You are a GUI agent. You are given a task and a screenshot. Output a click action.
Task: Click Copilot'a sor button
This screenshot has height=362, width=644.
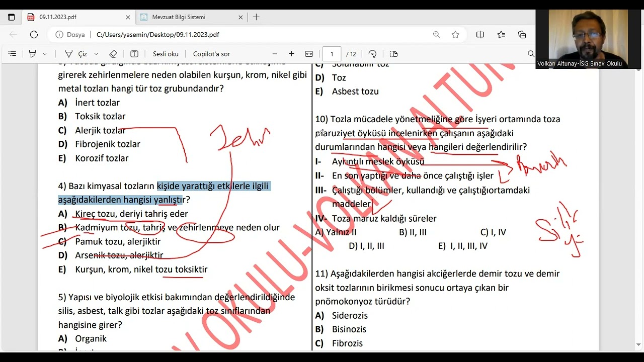tap(211, 54)
